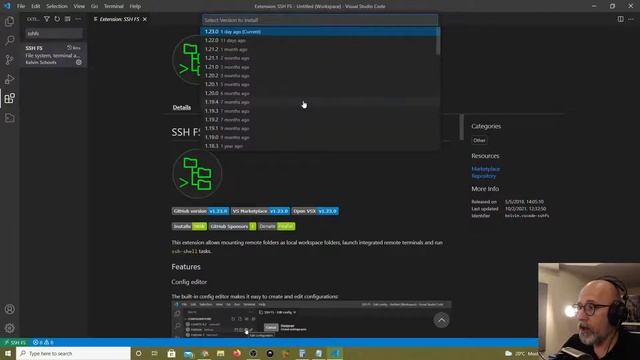
Task: Open the Explorer view in activity bar
Action: (9, 21)
